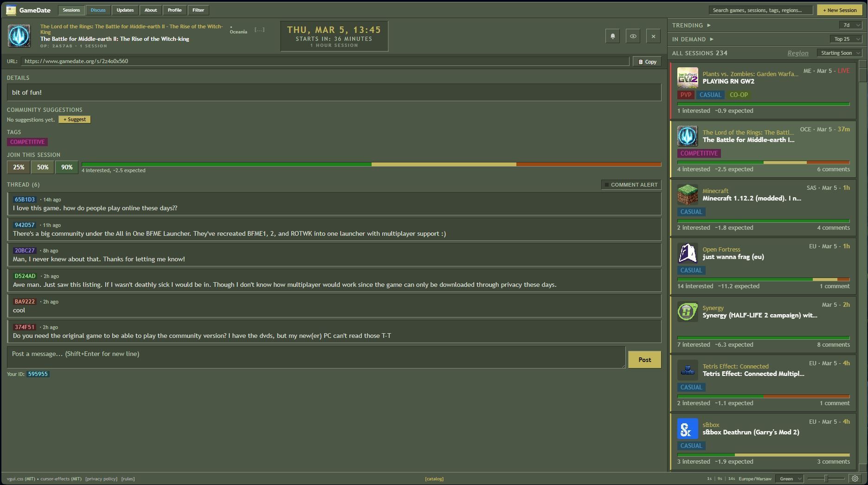
Task: Open the Updates tab
Action: pos(125,10)
